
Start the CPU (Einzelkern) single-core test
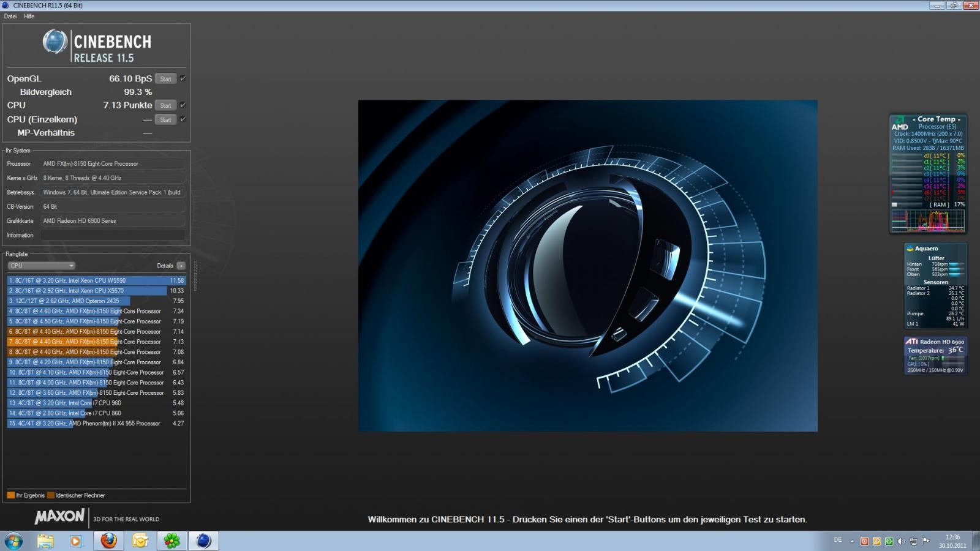165,119
